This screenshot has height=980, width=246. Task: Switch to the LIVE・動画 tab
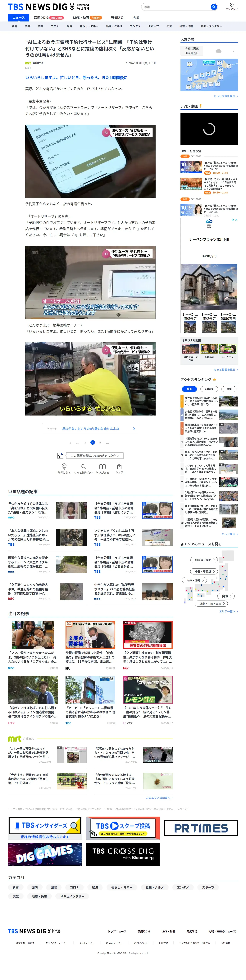coord(87,17)
